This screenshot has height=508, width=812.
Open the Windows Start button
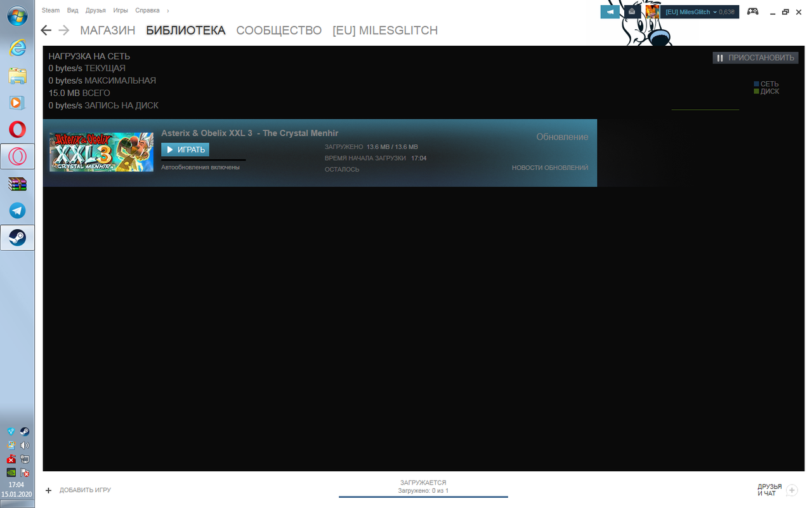17,15
